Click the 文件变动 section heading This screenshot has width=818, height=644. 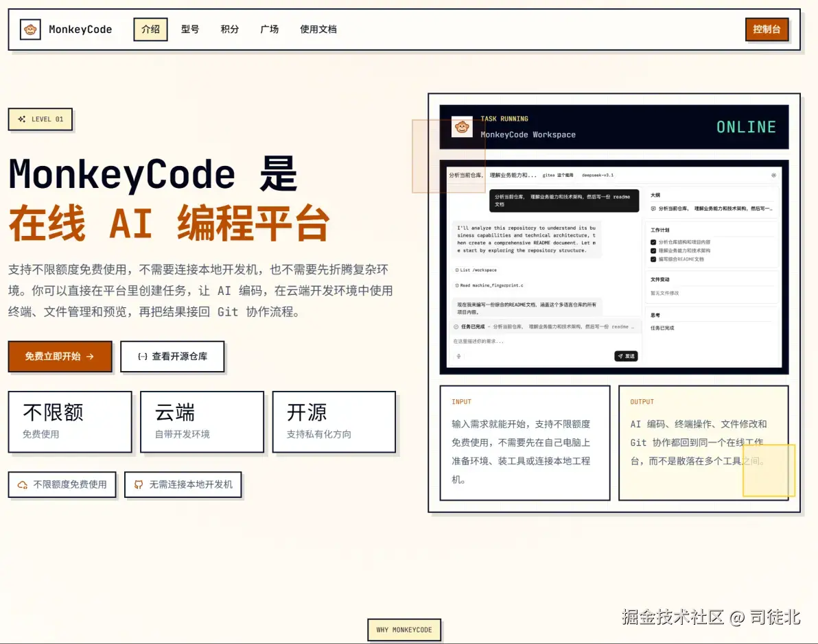click(660, 280)
